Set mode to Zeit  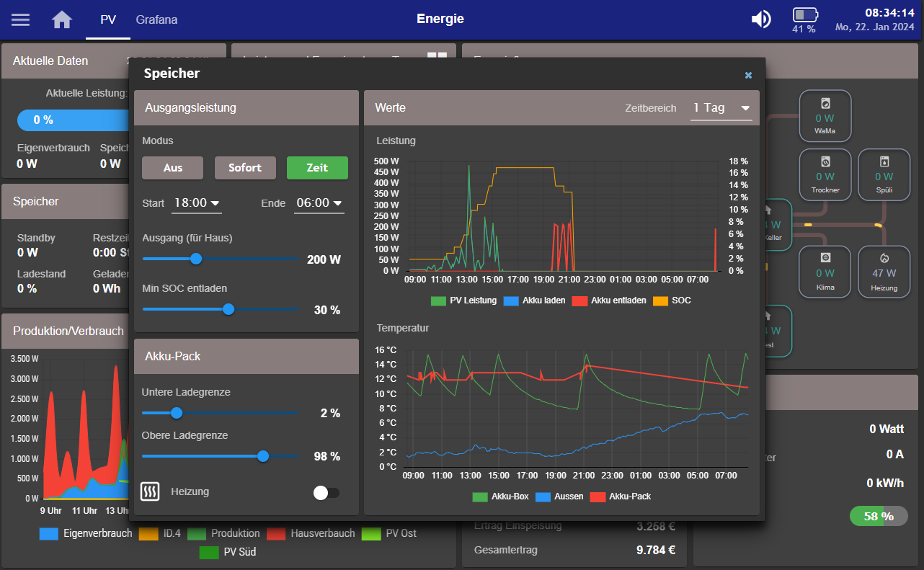[x=317, y=168]
